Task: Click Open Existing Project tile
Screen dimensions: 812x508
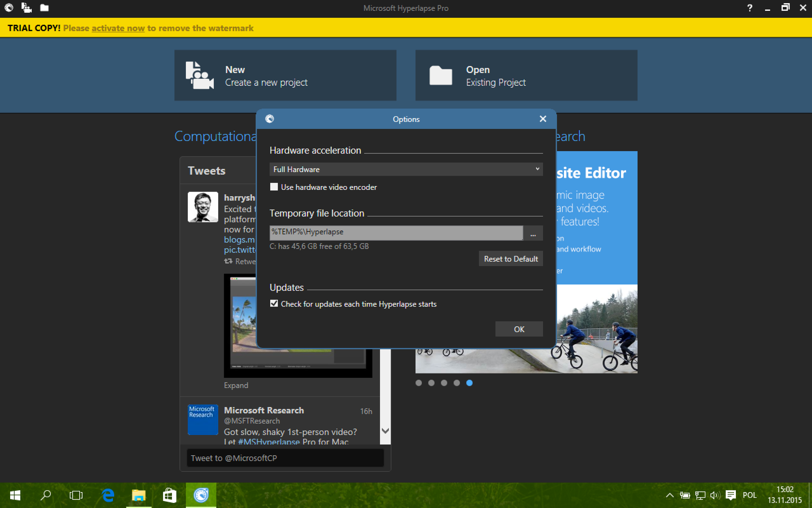Action: tap(526, 75)
